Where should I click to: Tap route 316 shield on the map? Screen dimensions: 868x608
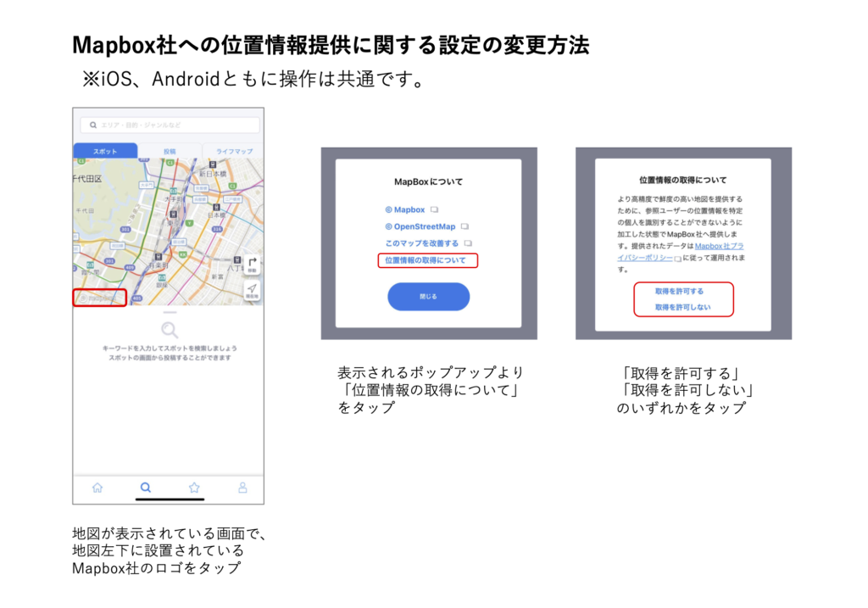pos(217,229)
